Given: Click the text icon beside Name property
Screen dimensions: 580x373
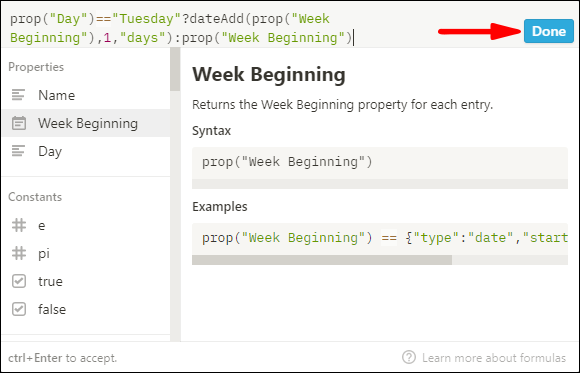Looking at the screenshot, I should click(x=18, y=95).
